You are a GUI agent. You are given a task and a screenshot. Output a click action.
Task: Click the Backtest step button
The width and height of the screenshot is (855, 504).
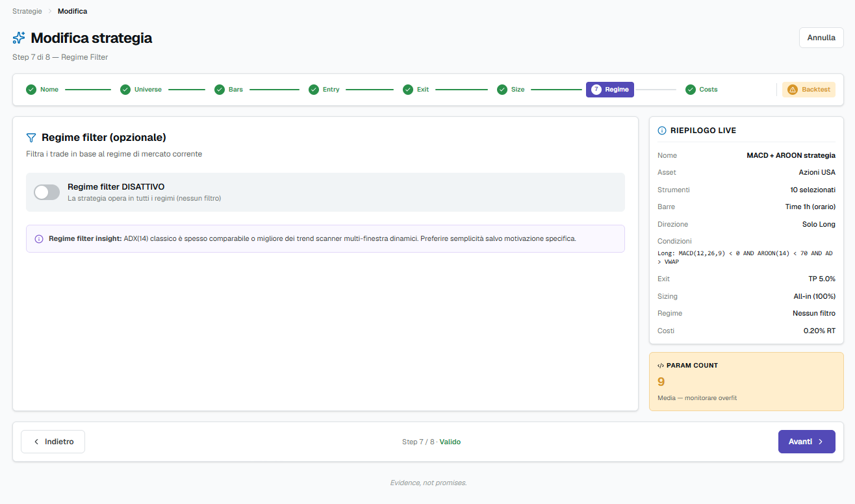point(809,90)
